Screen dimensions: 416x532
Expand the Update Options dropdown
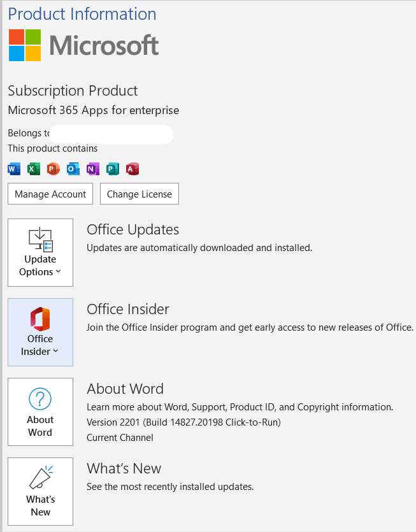pos(40,252)
